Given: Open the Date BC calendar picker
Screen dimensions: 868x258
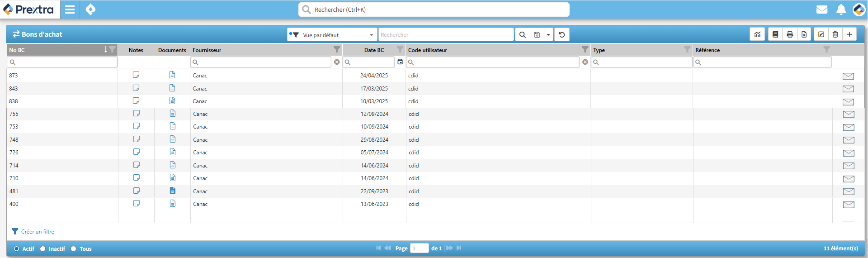Looking at the screenshot, I should point(400,62).
